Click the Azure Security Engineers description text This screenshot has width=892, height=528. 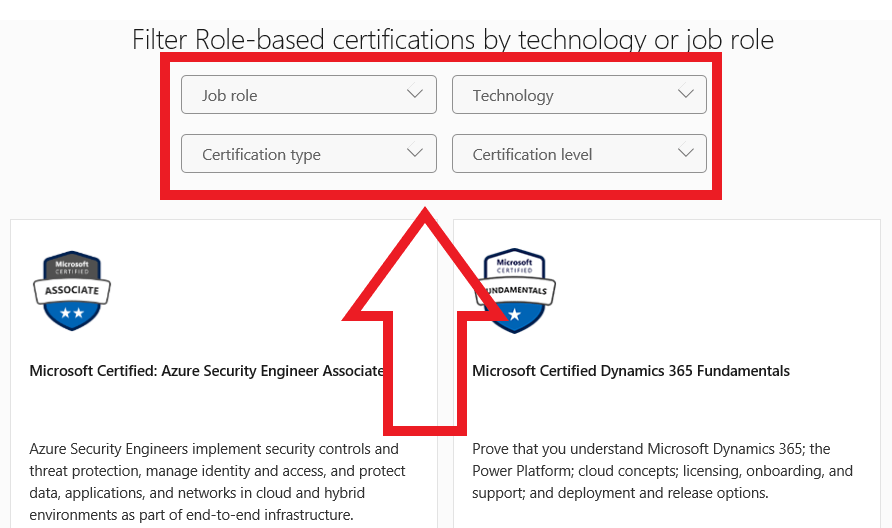(x=217, y=482)
